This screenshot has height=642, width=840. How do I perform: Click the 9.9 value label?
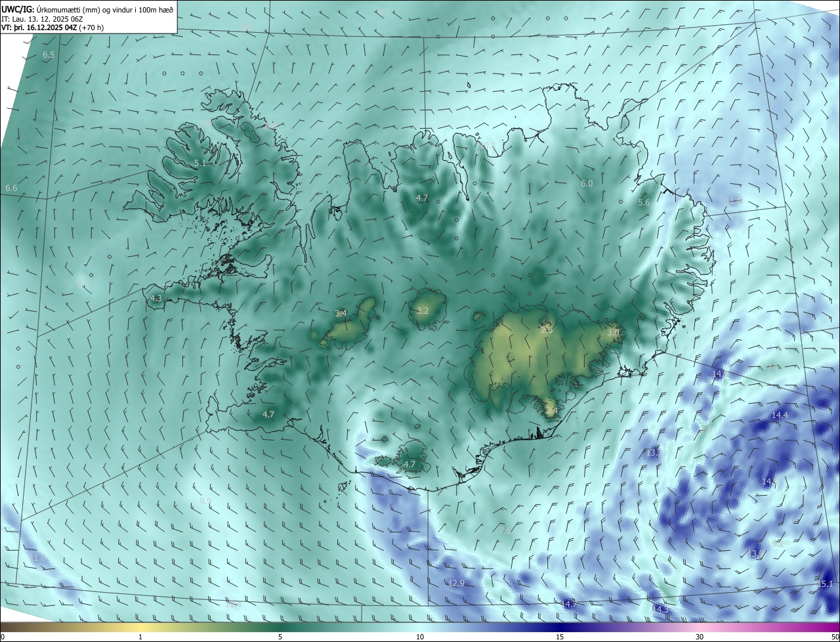(x=205, y=501)
